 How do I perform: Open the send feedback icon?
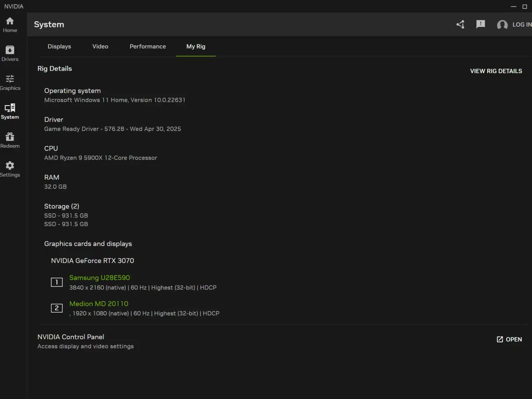click(480, 25)
